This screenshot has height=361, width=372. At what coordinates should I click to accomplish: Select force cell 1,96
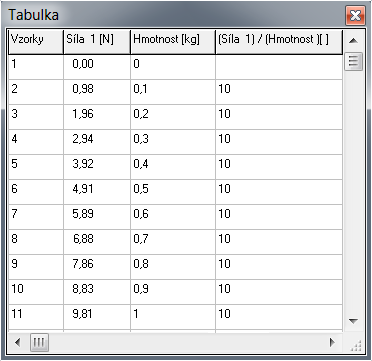pos(97,117)
